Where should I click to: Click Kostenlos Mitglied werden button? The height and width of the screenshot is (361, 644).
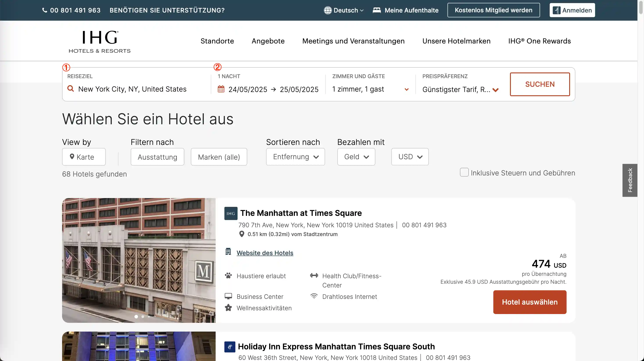coord(494,10)
